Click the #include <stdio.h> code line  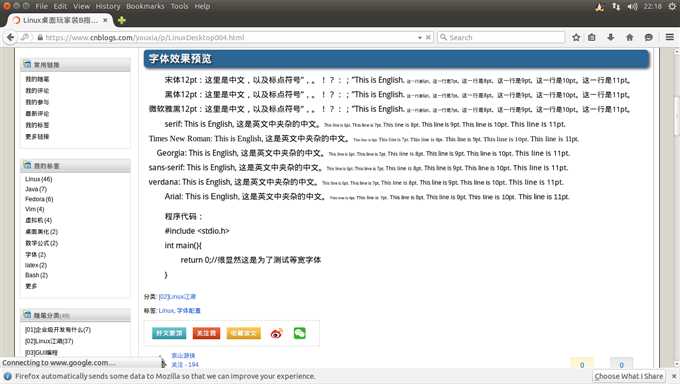(197, 231)
